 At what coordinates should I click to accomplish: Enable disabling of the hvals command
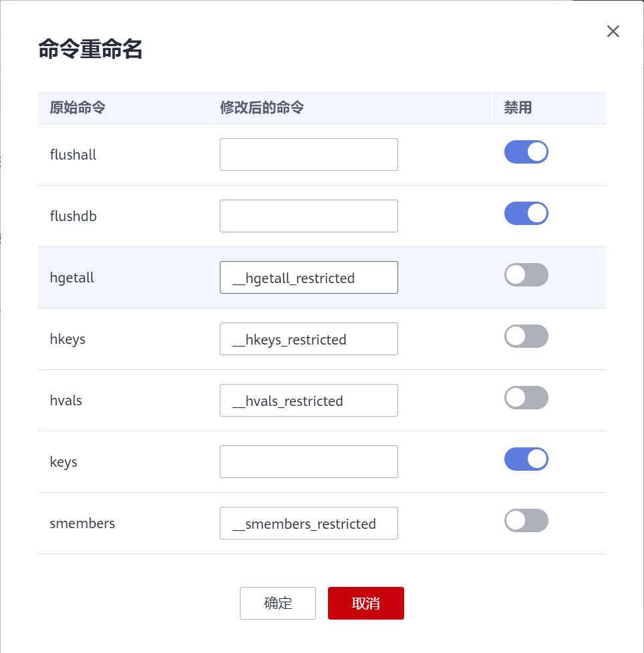point(526,397)
